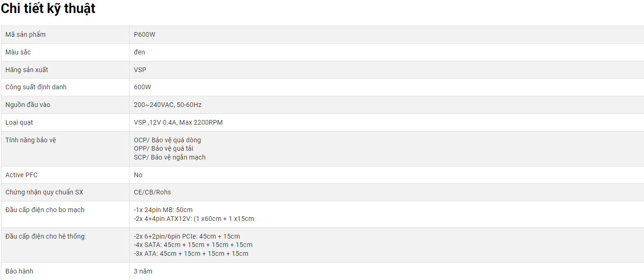This screenshot has height=280, width=644.
Task: Click the "Tính năng bảo vệ" label
Action: click(31, 140)
